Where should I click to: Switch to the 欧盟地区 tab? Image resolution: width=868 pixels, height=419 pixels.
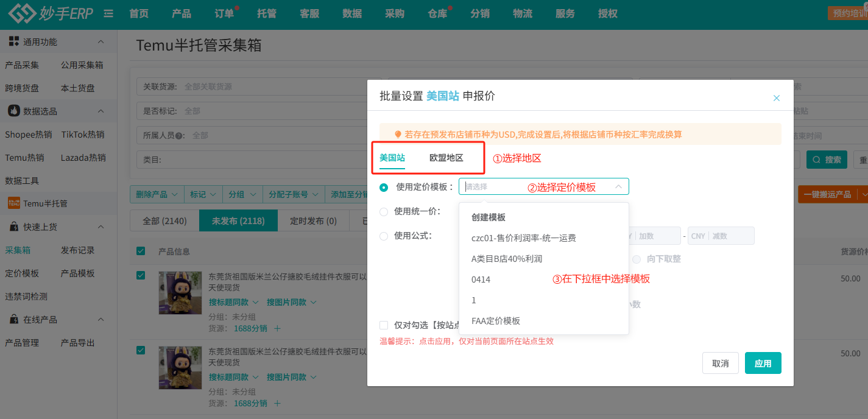click(x=446, y=158)
